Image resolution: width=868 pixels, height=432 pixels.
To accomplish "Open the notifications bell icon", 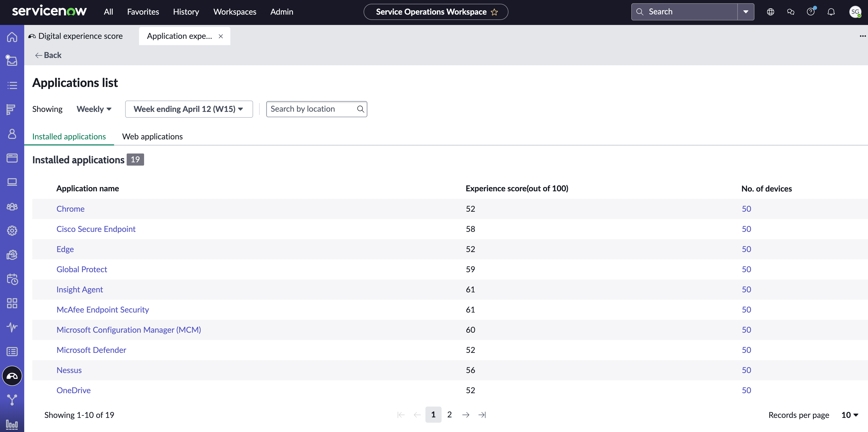I will click(x=831, y=12).
